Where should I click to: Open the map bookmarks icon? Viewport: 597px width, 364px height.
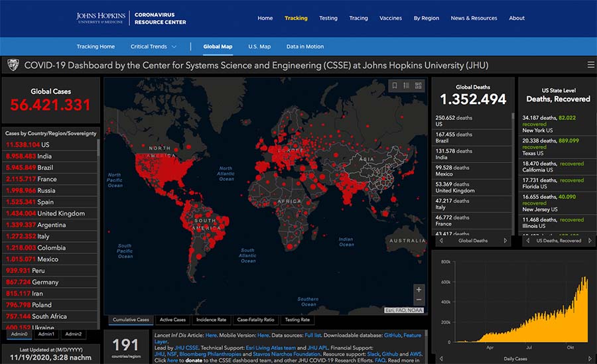coord(395,86)
